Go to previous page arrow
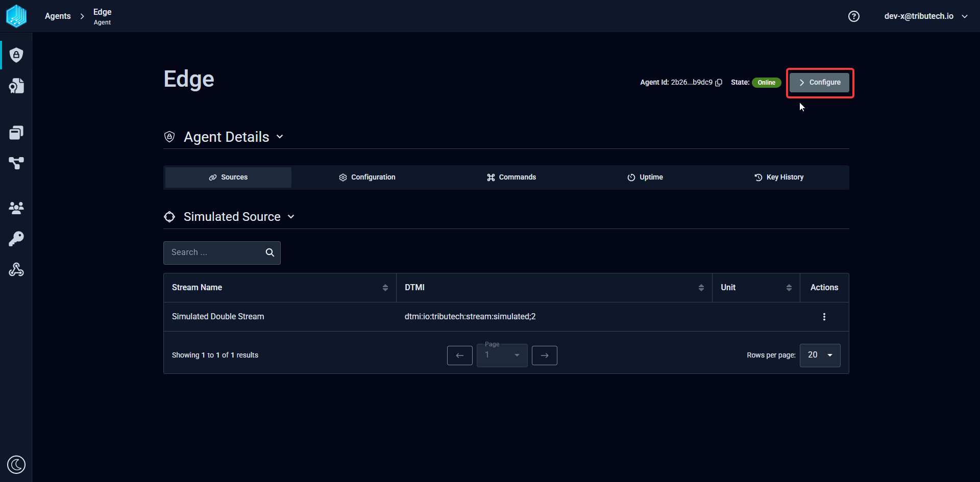The height and width of the screenshot is (482, 980). click(x=460, y=356)
